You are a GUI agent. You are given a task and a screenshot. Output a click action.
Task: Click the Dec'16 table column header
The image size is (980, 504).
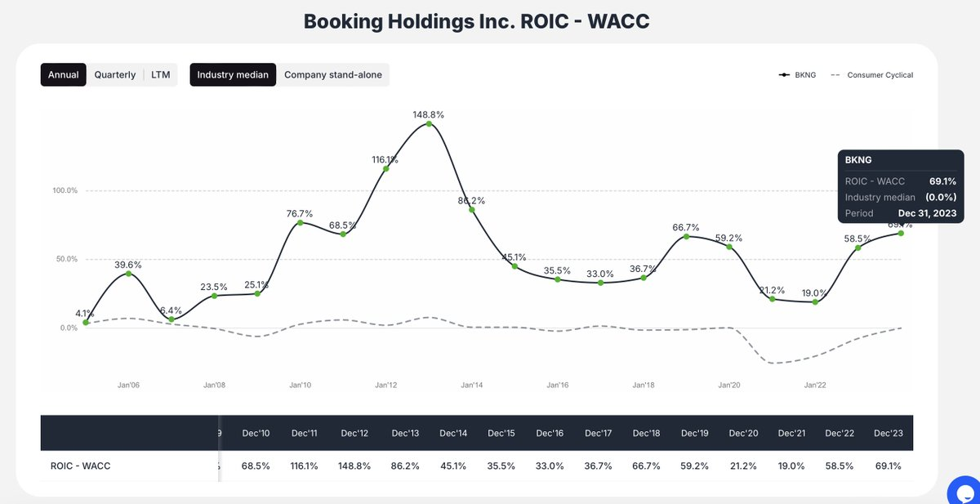550,433
